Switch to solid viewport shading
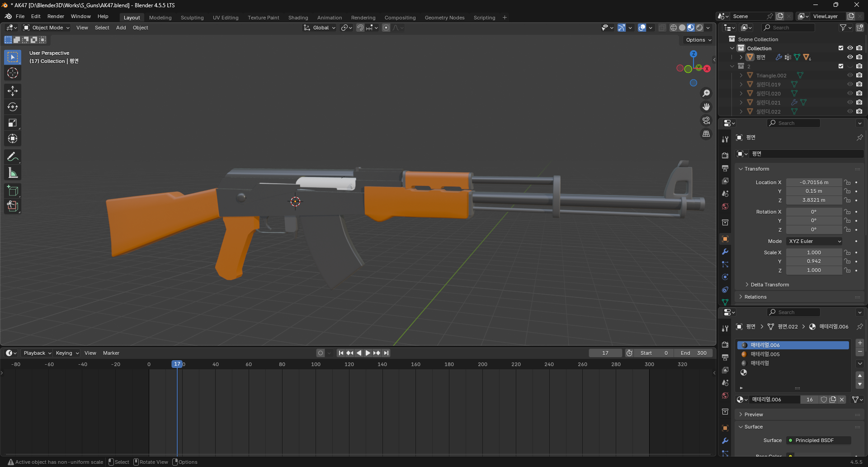868x467 pixels. [x=682, y=28]
